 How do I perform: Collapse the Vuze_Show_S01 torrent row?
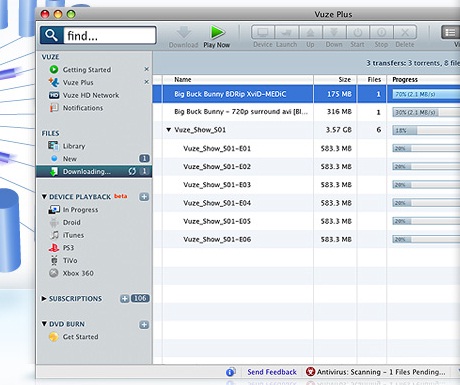[169, 130]
